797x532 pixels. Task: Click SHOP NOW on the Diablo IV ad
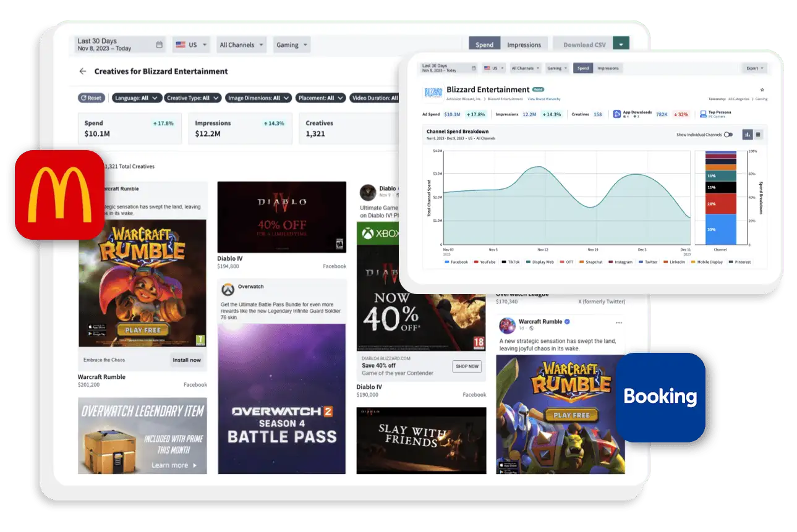[x=467, y=366]
